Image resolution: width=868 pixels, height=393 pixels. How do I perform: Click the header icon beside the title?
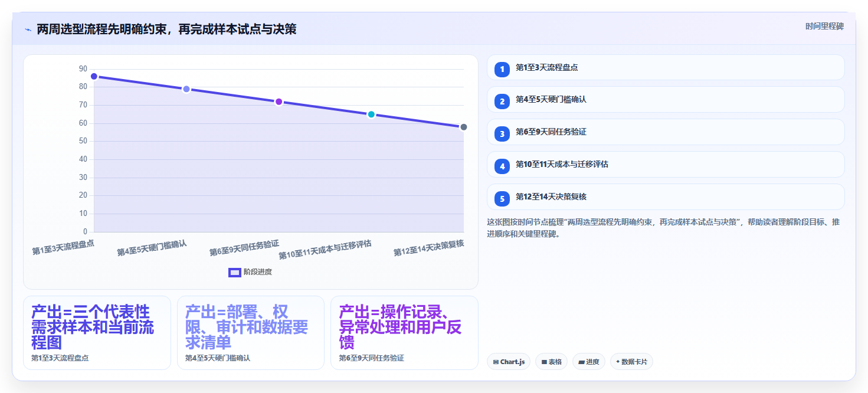click(x=28, y=29)
